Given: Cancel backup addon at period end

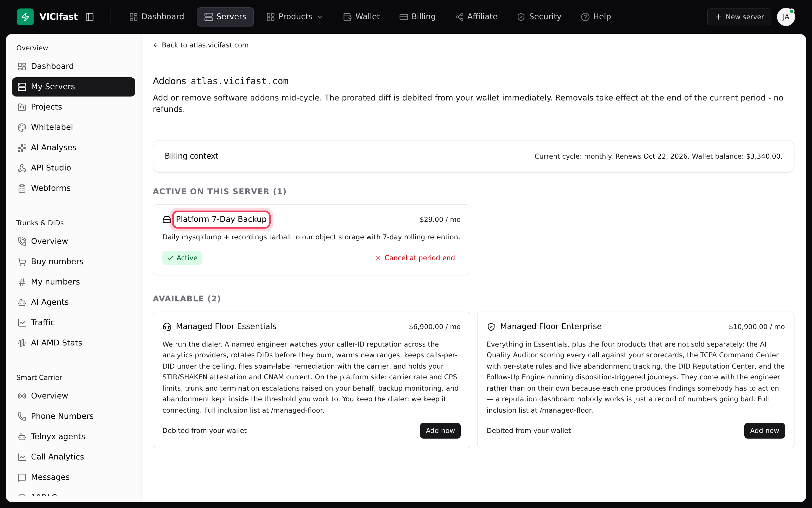Looking at the screenshot, I should pyautogui.click(x=414, y=258).
